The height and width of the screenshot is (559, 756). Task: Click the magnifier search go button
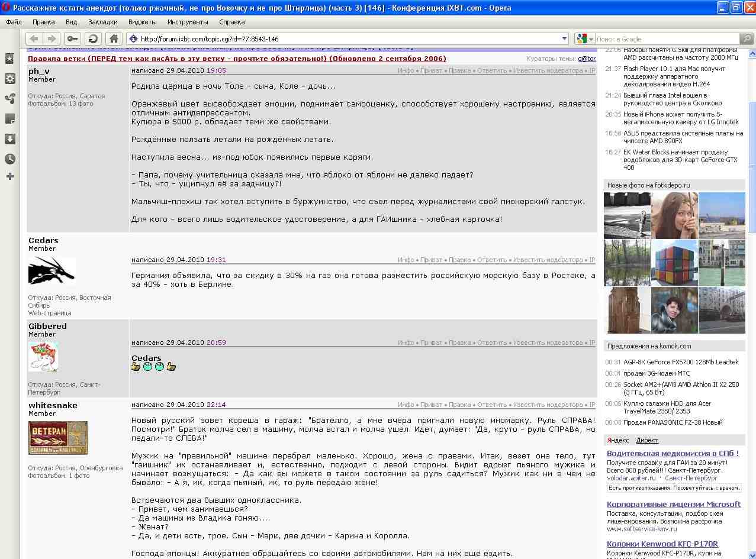746,39
